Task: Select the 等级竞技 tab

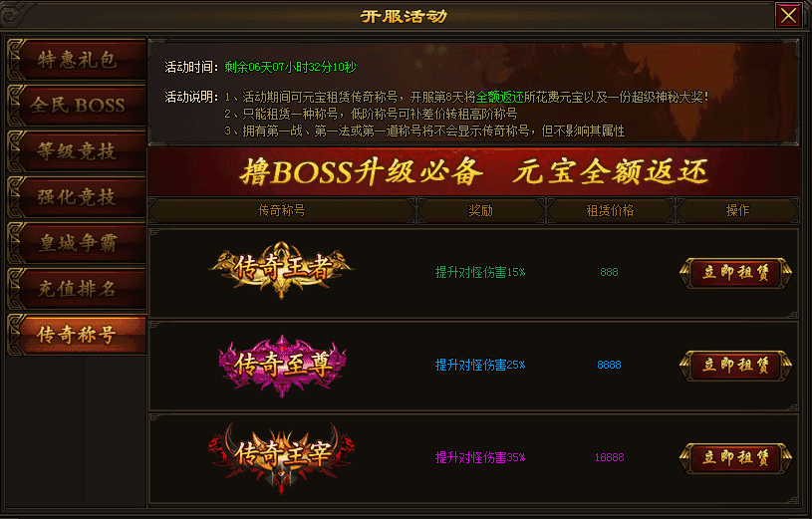Action: pyautogui.click(x=78, y=151)
